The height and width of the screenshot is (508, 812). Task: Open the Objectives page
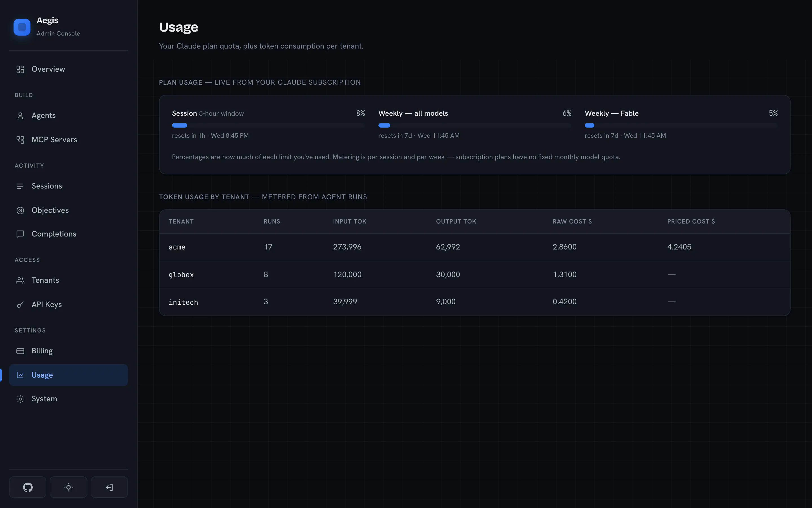(x=69, y=210)
